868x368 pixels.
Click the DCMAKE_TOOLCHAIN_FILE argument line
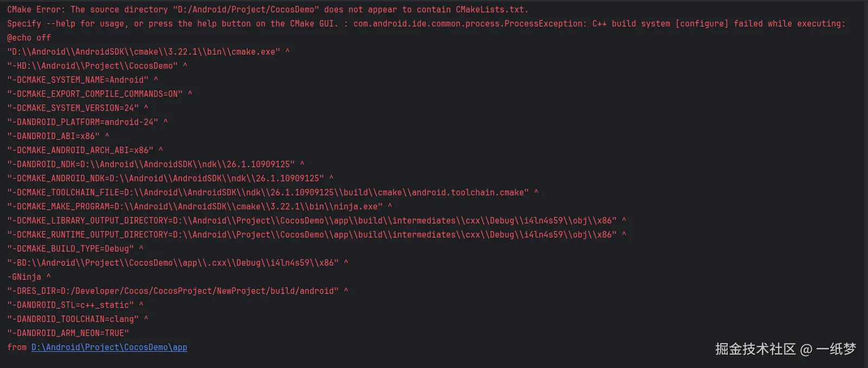point(268,193)
